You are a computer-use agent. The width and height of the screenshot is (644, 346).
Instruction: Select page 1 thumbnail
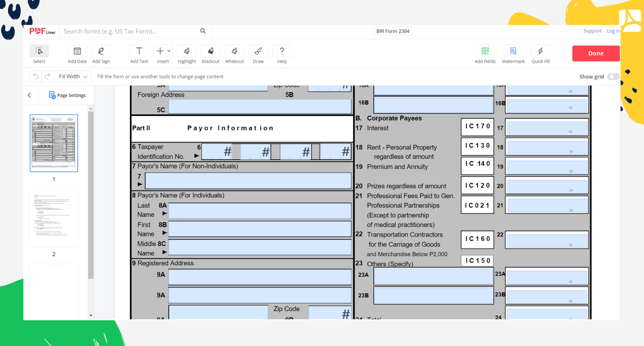tap(54, 143)
